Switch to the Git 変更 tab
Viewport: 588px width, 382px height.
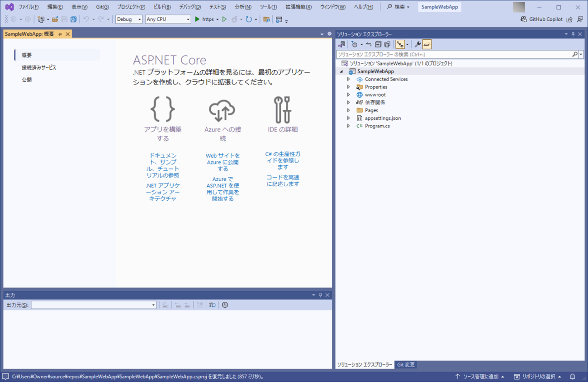[x=406, y=365]
